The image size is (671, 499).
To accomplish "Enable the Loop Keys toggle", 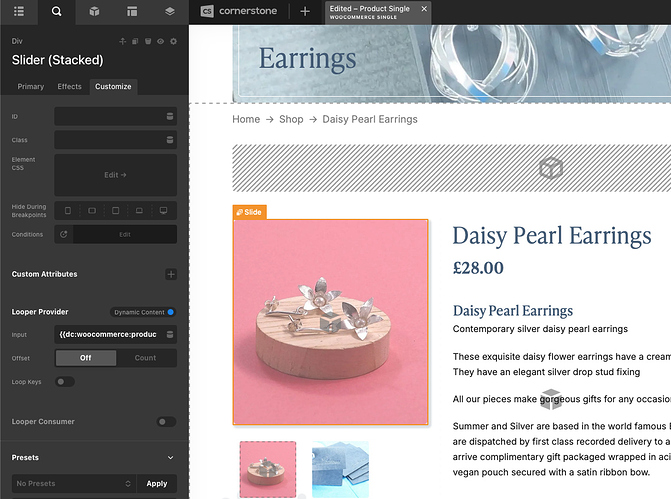I will [x=64, y=381].
